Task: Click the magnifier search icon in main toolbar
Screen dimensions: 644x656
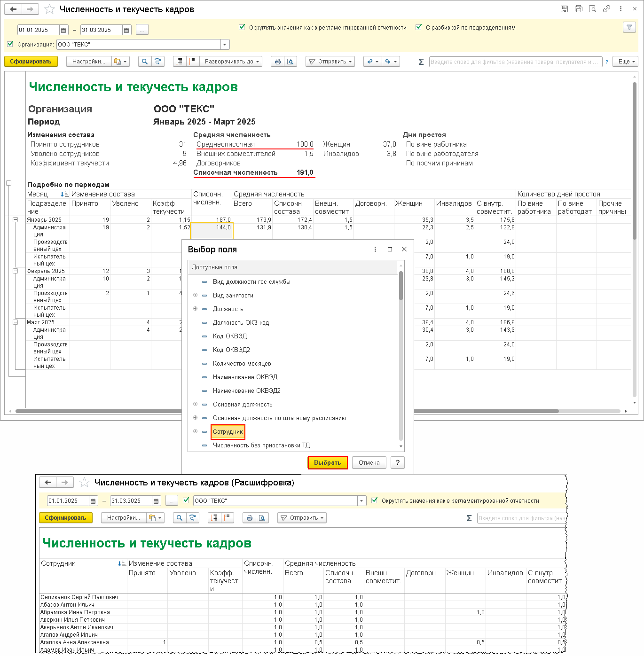Action: pos(145,62)
